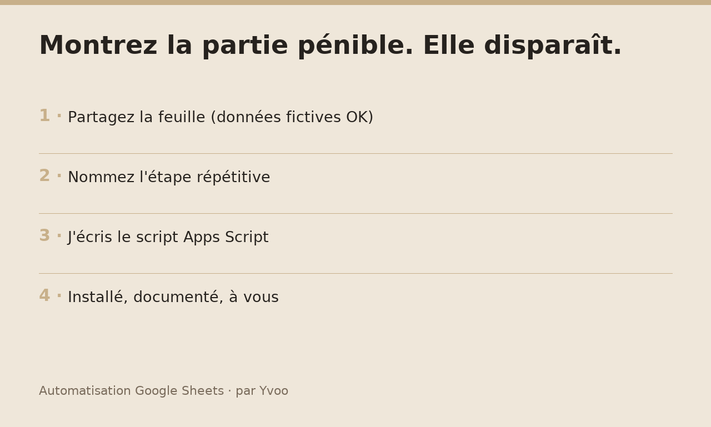Screen dimensions: 711x427
Task: Click the divider line below step 2
Action: [356, 214]
